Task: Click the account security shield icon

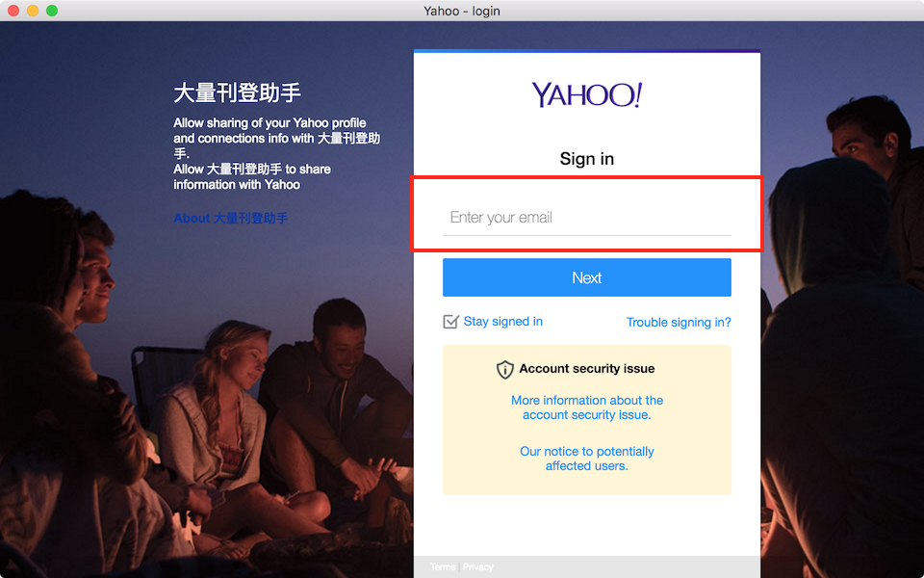Action: [x=505, y=369]
